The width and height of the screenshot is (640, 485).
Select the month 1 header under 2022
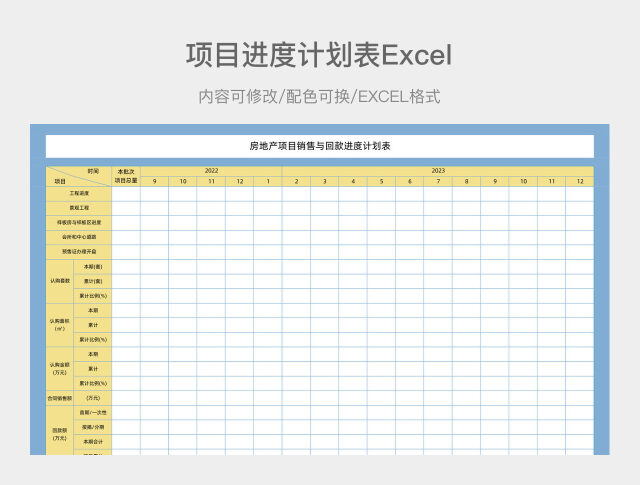click(x=267, y=182)
